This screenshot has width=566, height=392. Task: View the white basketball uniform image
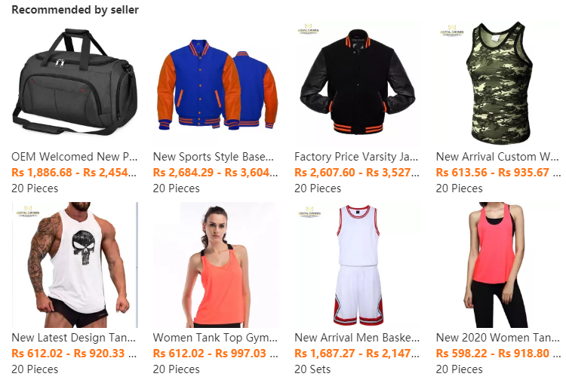coord(358,265)
